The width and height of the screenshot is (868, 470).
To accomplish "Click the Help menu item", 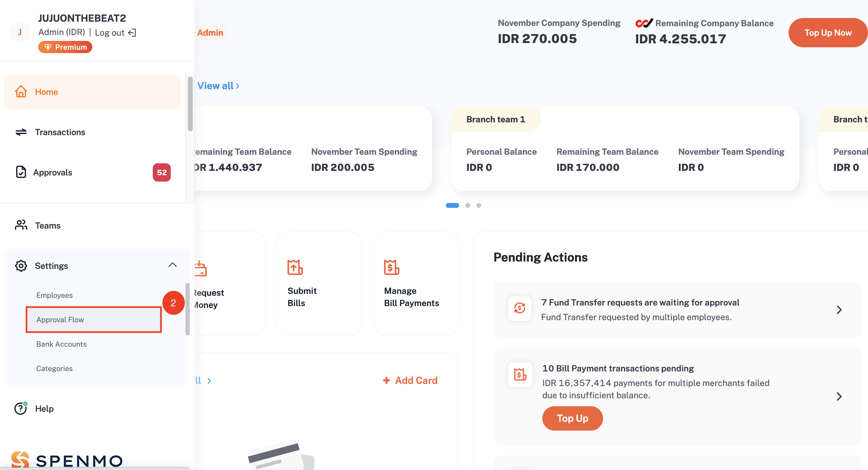I will (45, 408).
